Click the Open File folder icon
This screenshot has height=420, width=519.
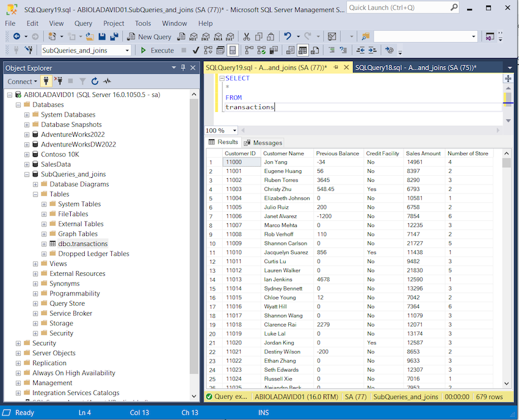[90, 37]
